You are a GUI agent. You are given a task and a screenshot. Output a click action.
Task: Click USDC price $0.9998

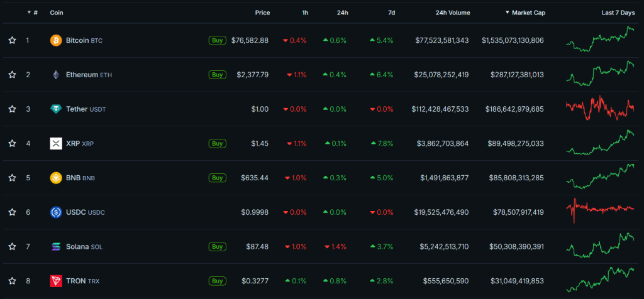click(255, 212)
